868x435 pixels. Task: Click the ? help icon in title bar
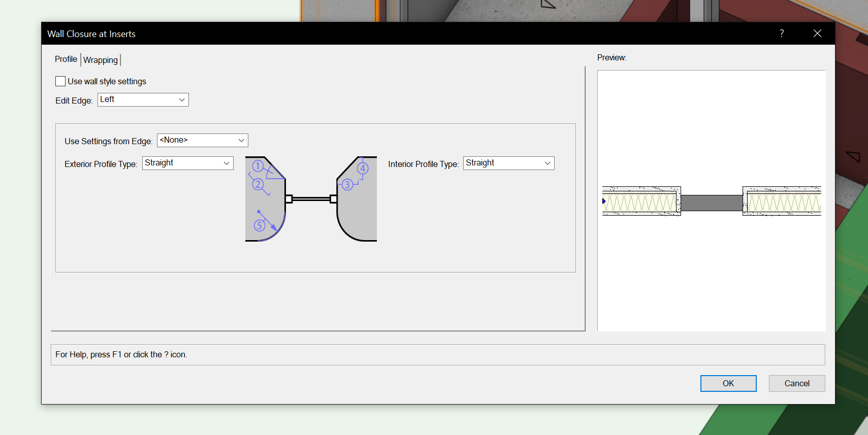point(782,34)
